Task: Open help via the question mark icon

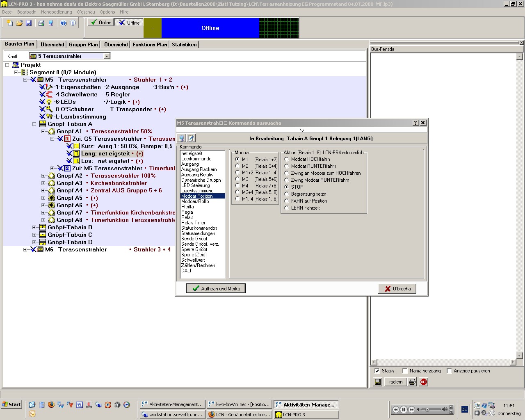Action: click(64, 23)
